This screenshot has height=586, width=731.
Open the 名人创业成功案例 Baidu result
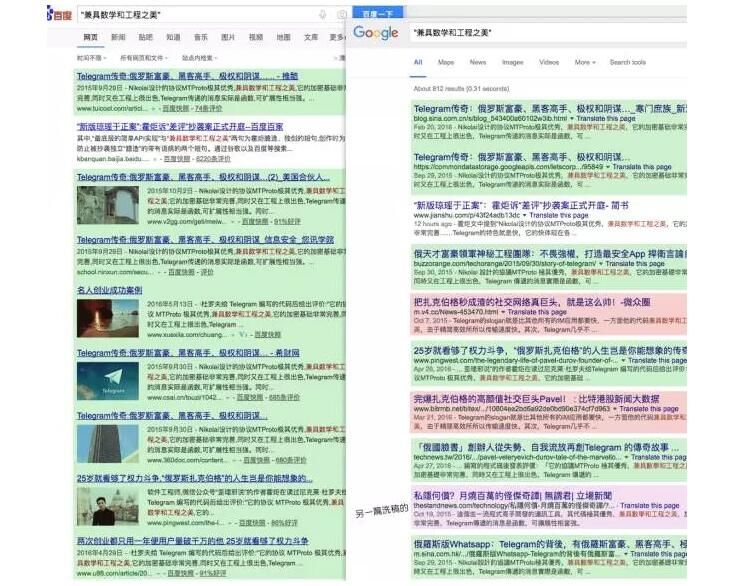click(110, 290)
